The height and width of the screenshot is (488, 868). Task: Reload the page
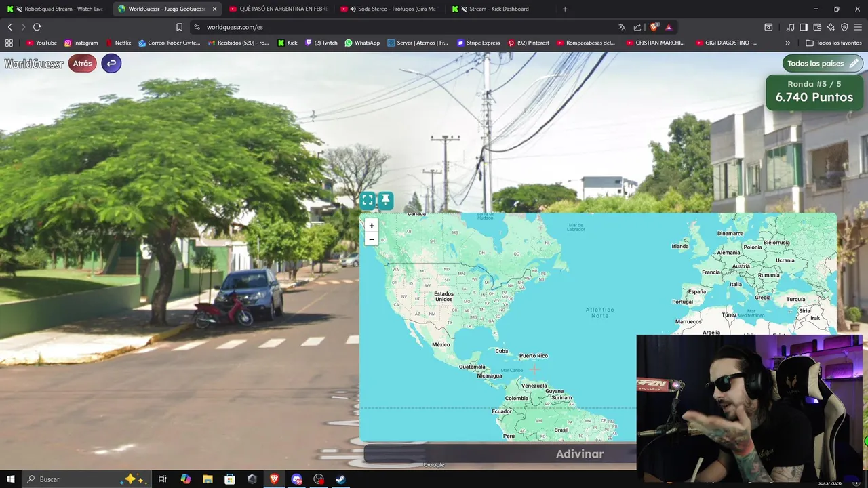coord(37,27)
